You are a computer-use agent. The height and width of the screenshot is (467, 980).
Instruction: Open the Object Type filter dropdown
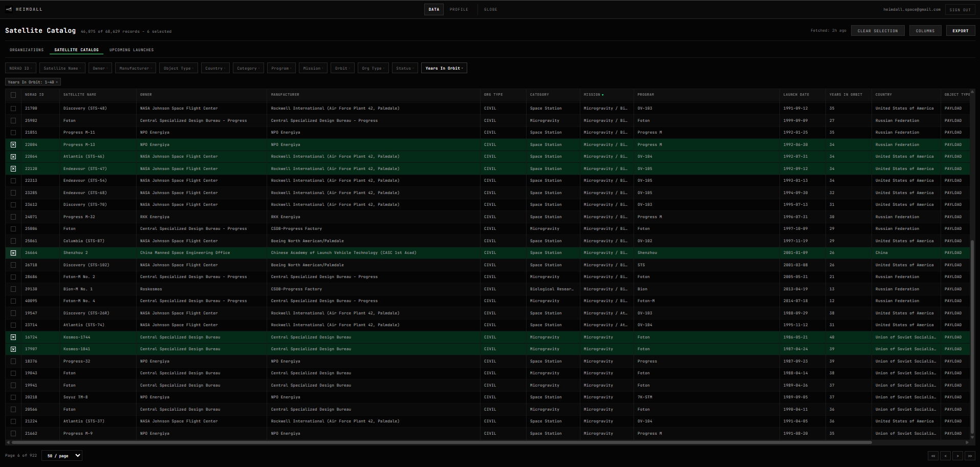pos(179,68)
